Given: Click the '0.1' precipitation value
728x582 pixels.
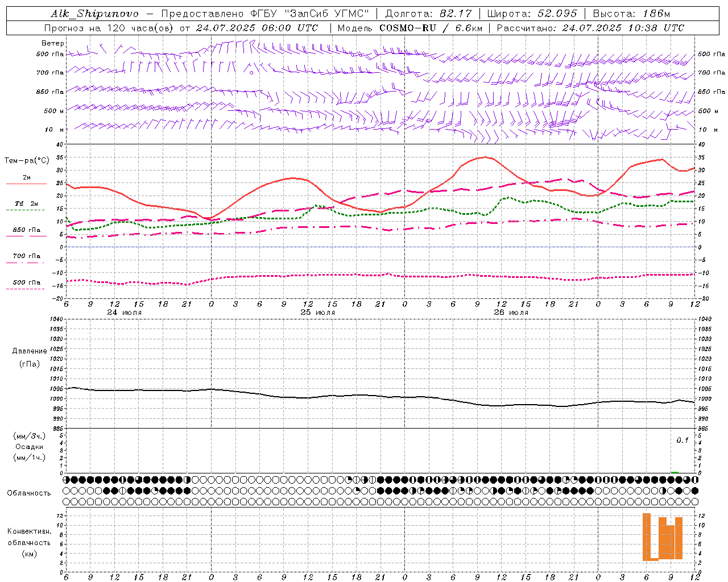Looking at the screenshot, I should 682,440.
